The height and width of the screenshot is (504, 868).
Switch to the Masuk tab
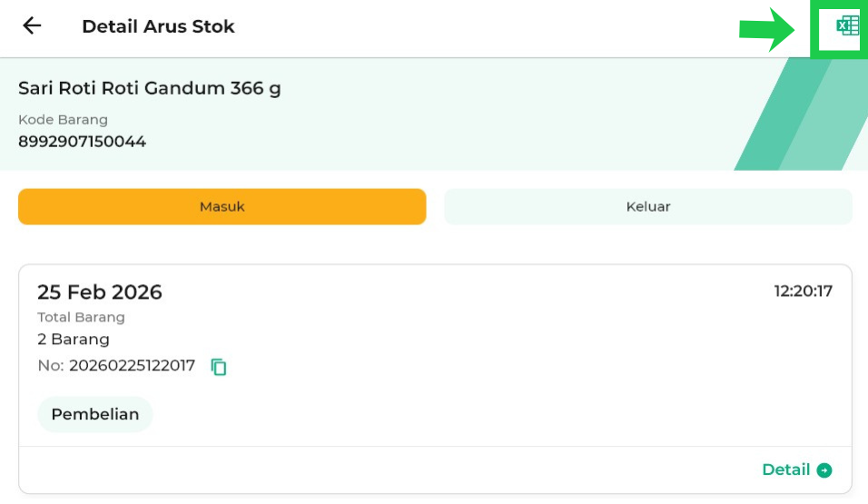[222, 207]
